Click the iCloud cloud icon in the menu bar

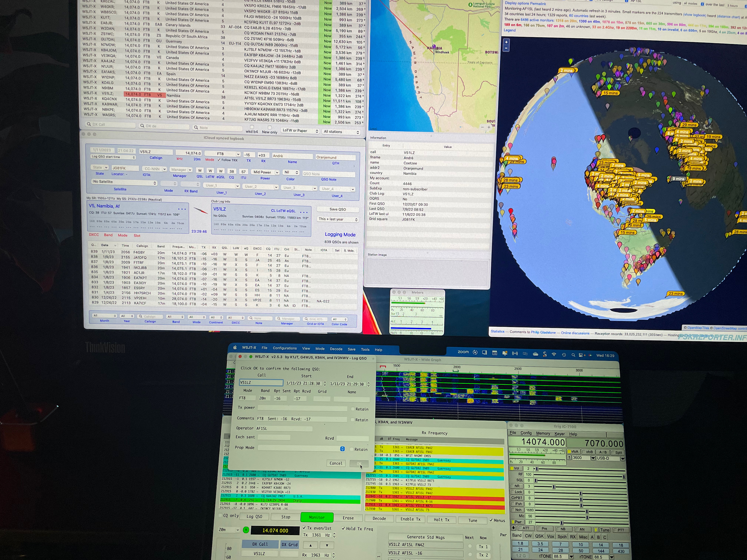535,354
